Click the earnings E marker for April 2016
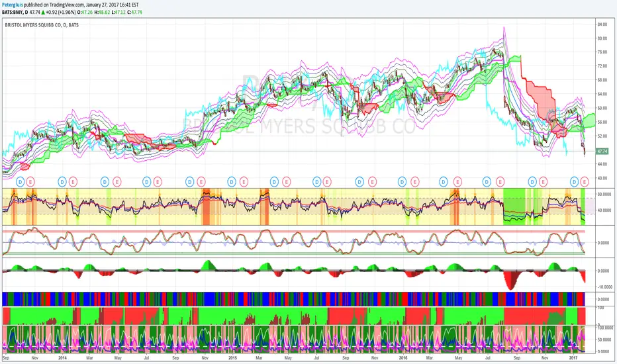617x364 pixels. [457, 182]
